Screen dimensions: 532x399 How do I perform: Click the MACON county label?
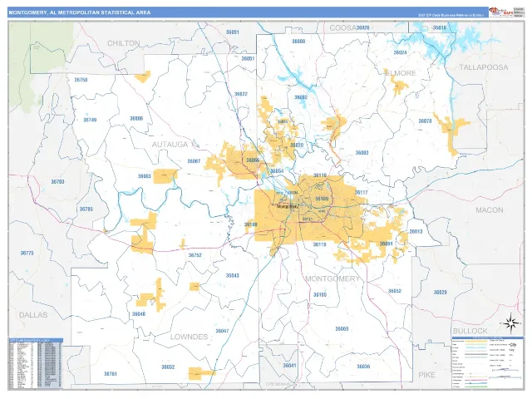point(490,210)
